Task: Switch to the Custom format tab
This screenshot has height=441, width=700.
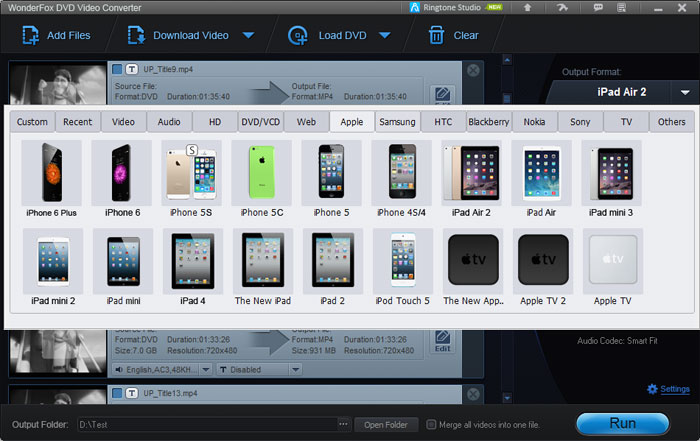Action: tap(32, 122)
